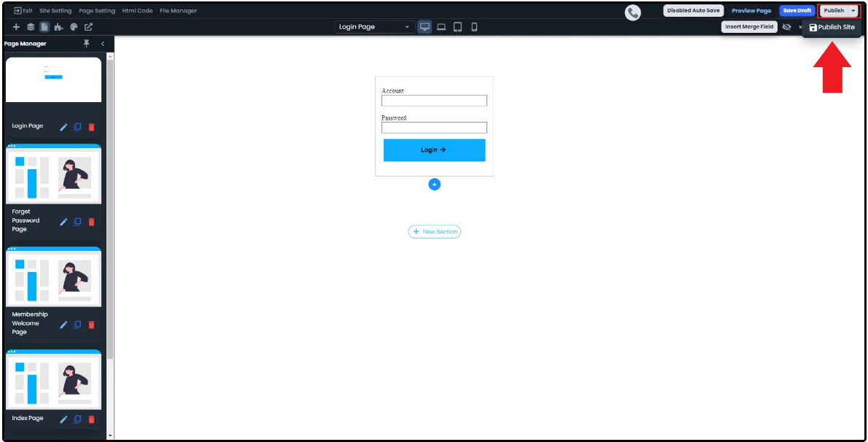
Task: Toggle the eye-slash visibility icon
Action: (786, 27)
